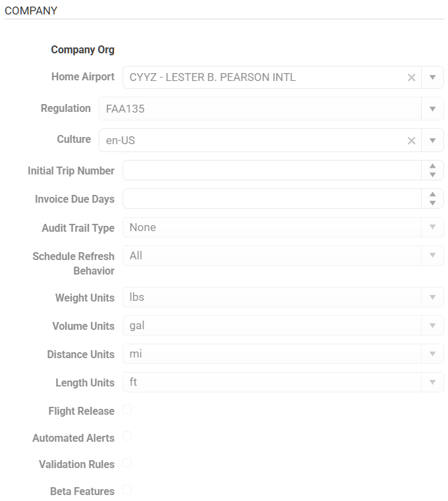Expand the Regulation dropdown
This screenshot has width=448, height=501.
[x=432, y=109]
